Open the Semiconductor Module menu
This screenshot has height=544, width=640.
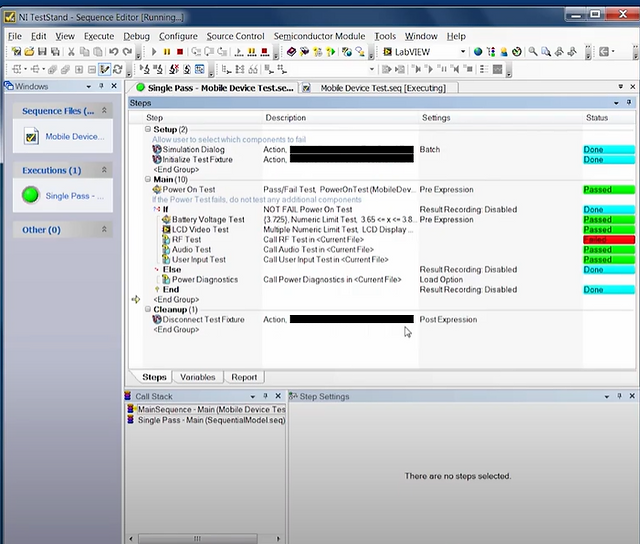[319, 36]
